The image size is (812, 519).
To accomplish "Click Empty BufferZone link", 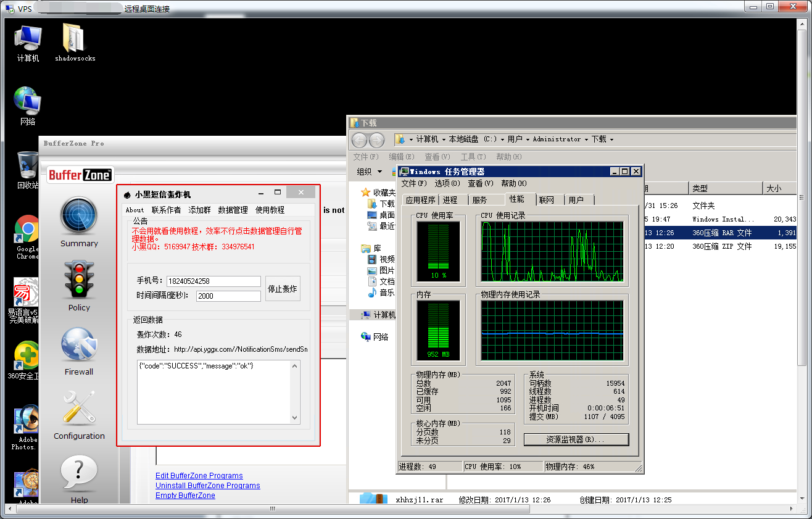I will [185, 496].
